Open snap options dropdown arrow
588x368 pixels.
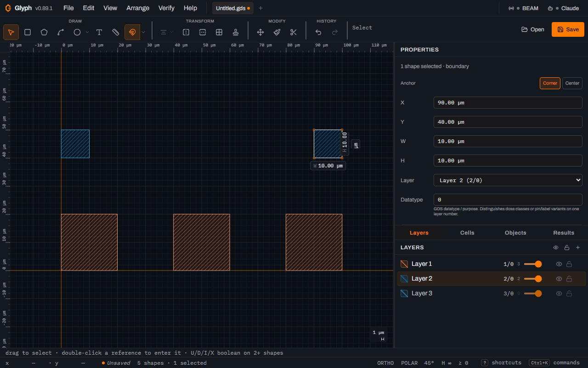point(143,32)
